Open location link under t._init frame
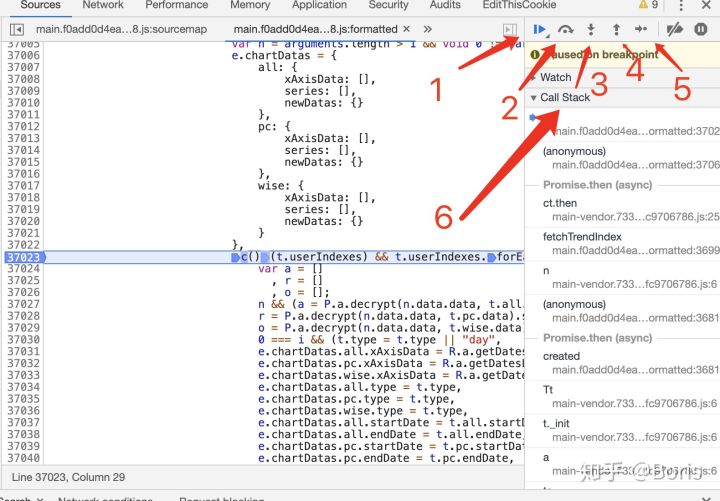Image resolution: width=720 pixels, height=501 pixels. (x=634, y=437)
